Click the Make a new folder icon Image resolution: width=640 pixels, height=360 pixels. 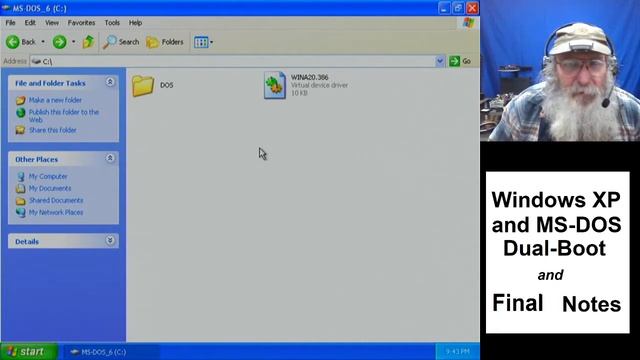[20, 100]
